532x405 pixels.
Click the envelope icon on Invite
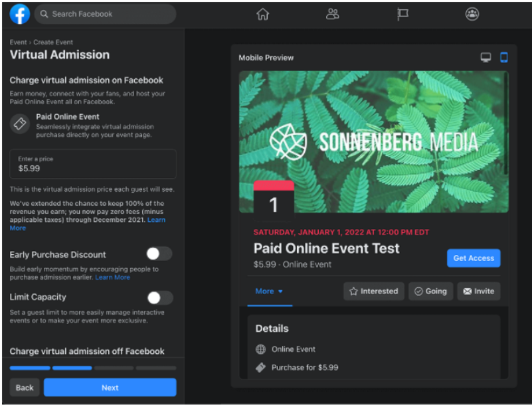[x=468, y=291]
